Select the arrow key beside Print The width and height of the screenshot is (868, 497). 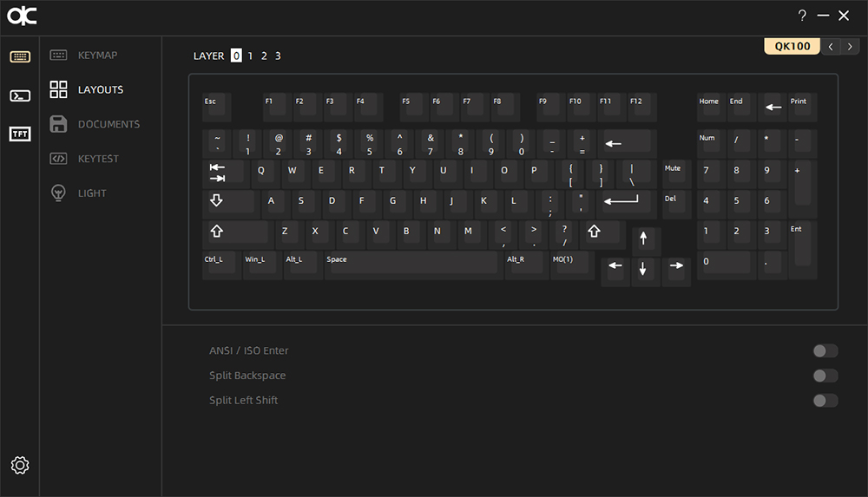[773, 107]
